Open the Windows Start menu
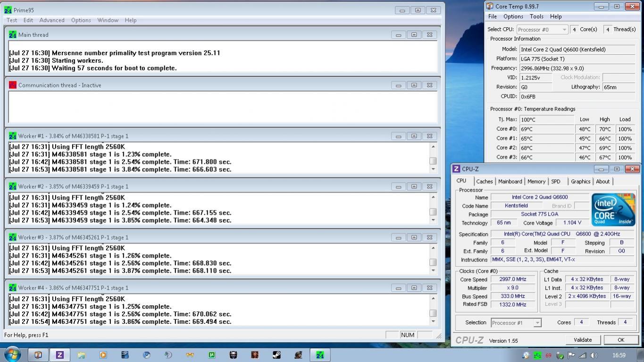 [x=12, y=355]
